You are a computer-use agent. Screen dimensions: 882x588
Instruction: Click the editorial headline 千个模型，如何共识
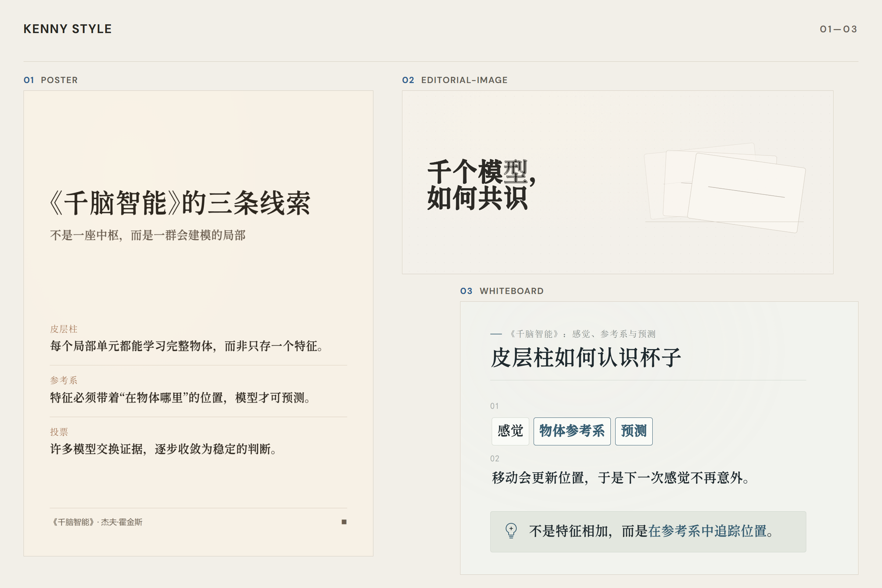tap(481, 184)
